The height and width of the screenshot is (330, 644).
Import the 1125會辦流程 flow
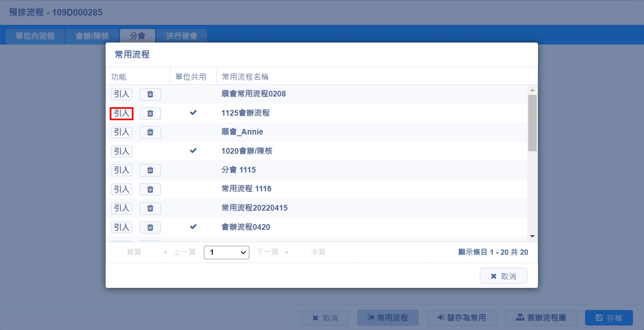pos(122,113)
